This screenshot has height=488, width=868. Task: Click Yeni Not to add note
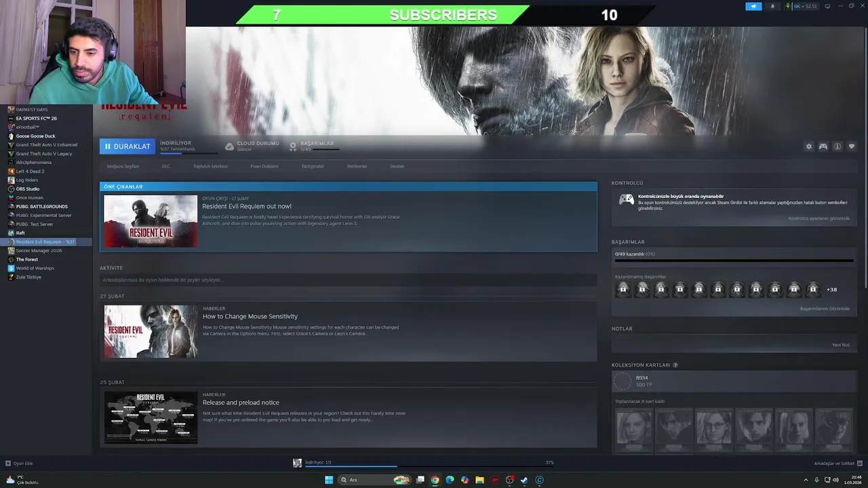coord(841,344)
